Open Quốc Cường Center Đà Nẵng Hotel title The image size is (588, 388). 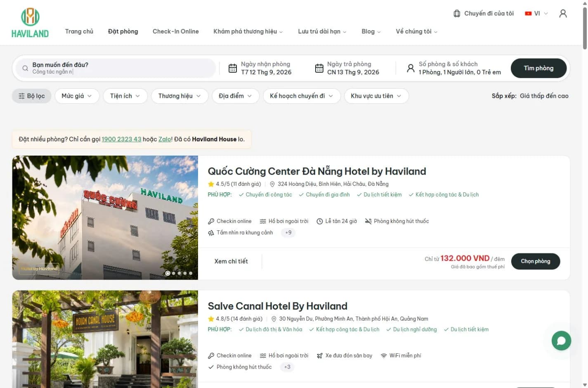click(x=317, y=171)
